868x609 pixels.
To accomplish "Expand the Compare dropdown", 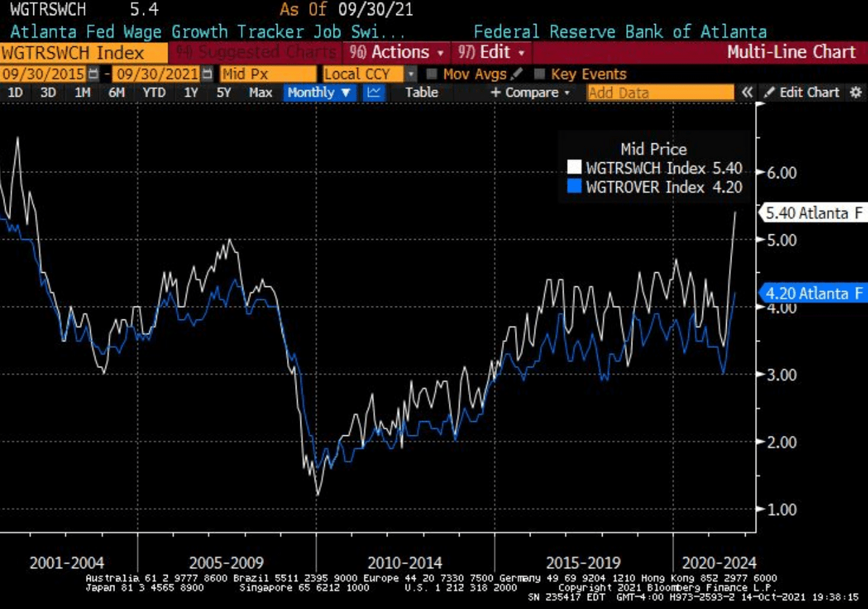I will click(531, 93).
